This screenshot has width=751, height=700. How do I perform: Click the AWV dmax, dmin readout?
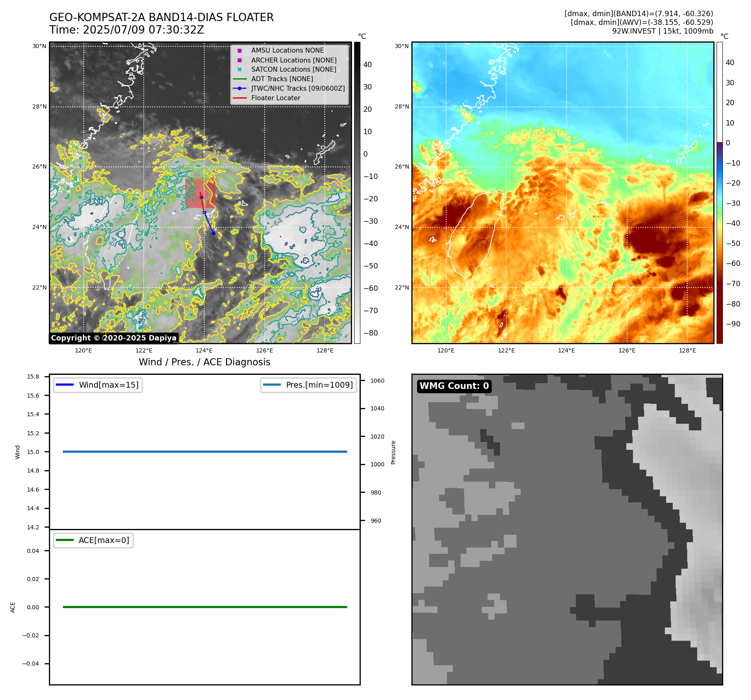click(642, 22)
